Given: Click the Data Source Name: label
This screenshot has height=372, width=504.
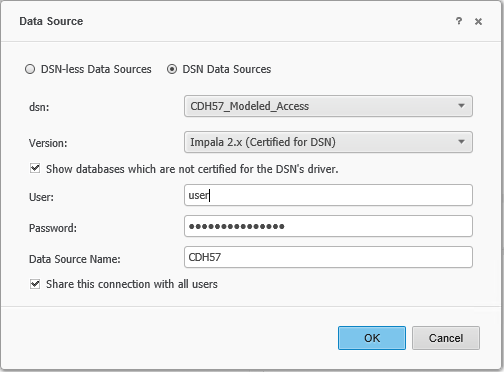Looking at the screenshot, I should [x=75, y=259].
